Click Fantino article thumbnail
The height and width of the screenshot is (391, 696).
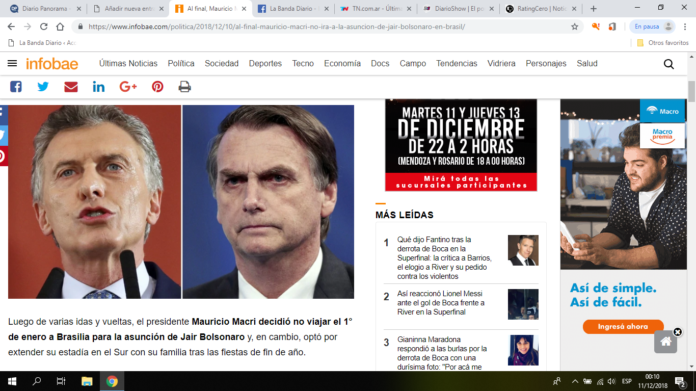coord(523,250)
